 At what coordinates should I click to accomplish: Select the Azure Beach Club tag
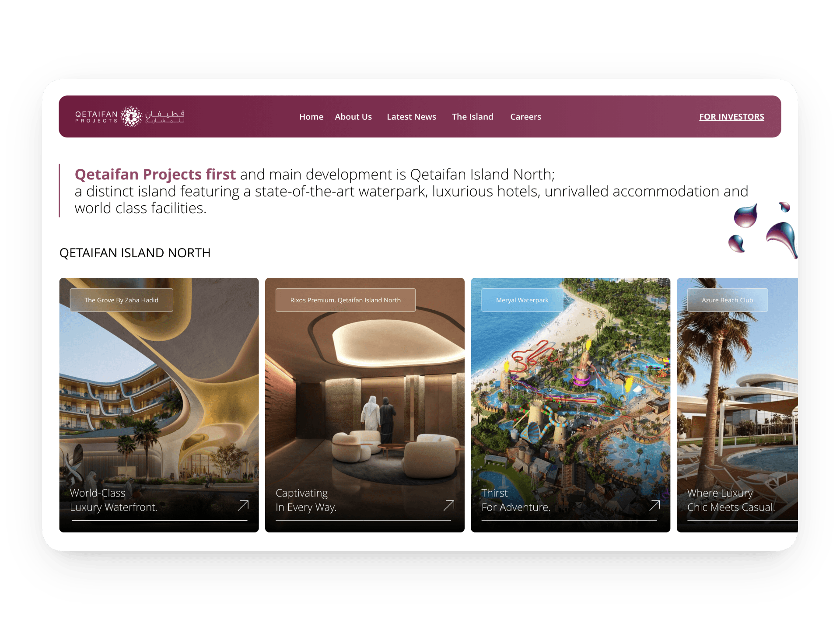click(727, 300)
